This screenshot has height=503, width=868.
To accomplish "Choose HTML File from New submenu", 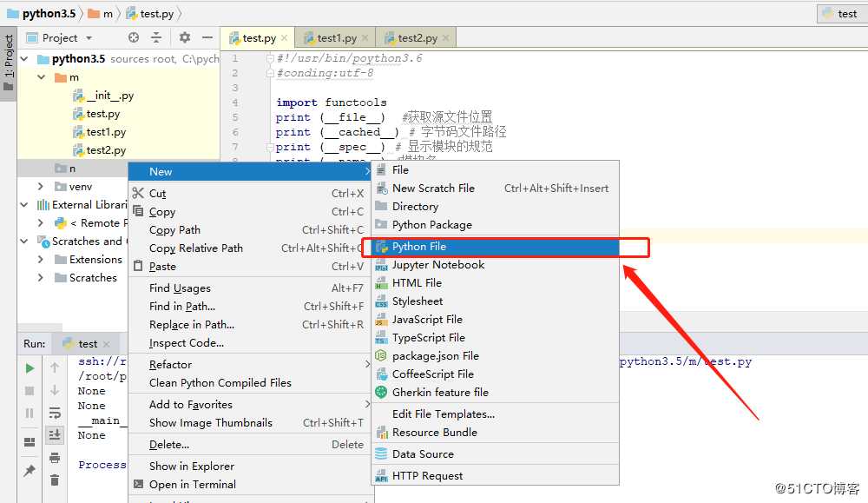I will [495, 283].
